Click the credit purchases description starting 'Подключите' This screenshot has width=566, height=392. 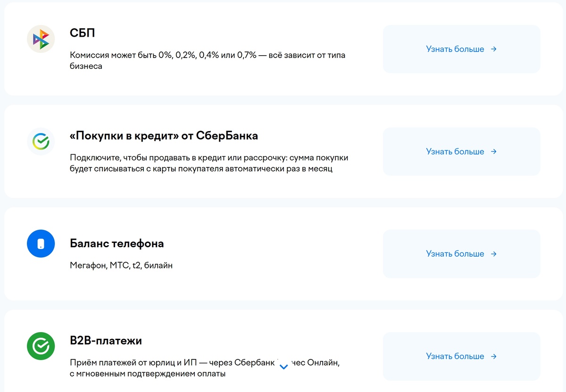point(209,163)
